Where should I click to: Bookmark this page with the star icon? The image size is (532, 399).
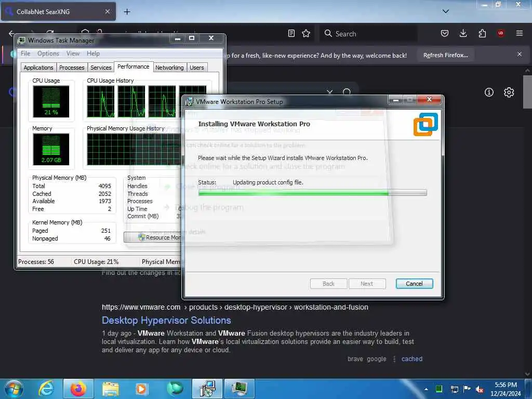point(306,33)
